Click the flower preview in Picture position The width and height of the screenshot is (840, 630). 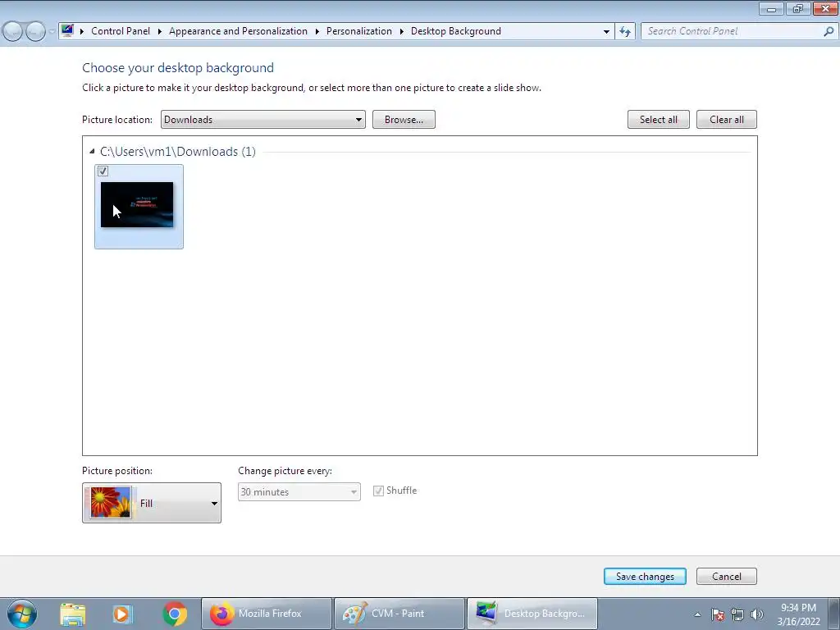pos(111,503)
